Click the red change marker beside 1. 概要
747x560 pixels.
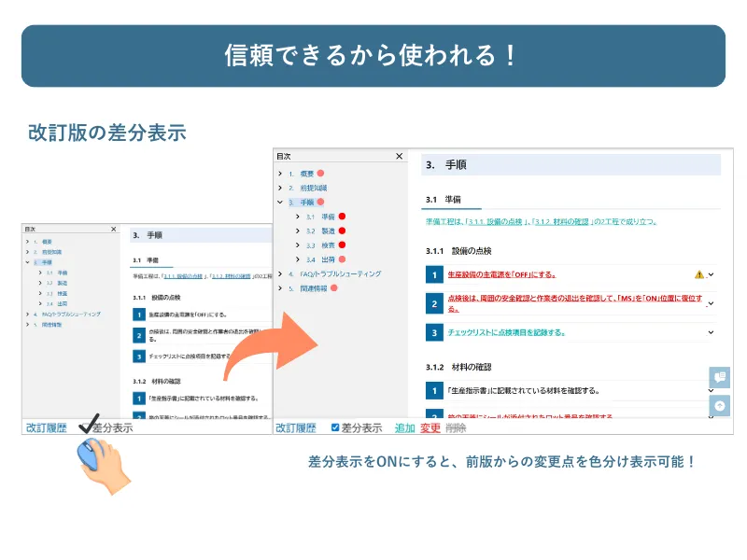320,174
